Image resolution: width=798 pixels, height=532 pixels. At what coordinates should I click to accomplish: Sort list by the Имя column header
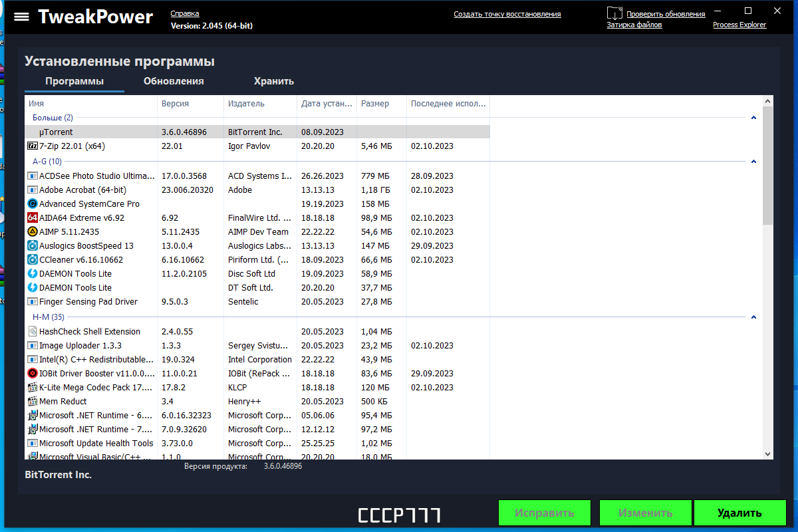(91, 104)
